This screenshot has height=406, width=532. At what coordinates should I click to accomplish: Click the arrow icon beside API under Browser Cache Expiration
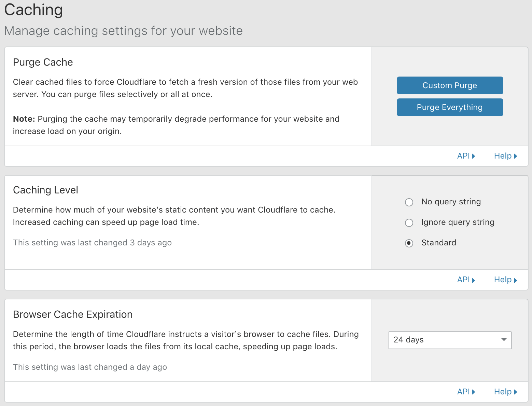[x=474, y=392]
